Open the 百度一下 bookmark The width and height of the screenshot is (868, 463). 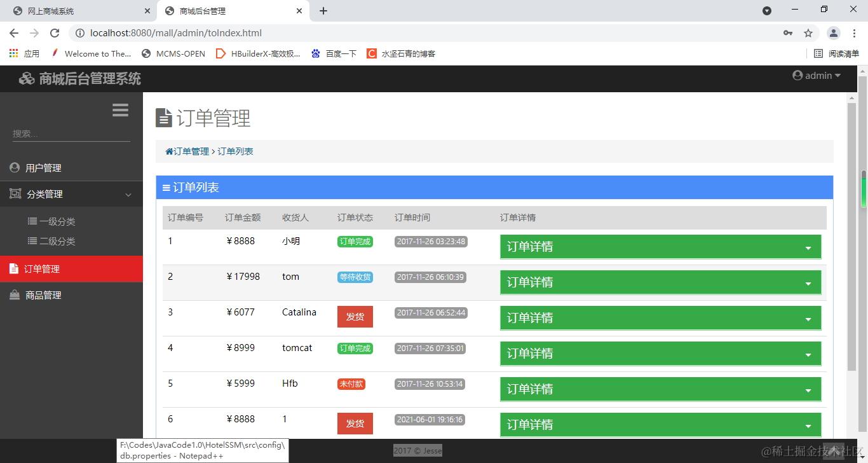pos(334,53)
